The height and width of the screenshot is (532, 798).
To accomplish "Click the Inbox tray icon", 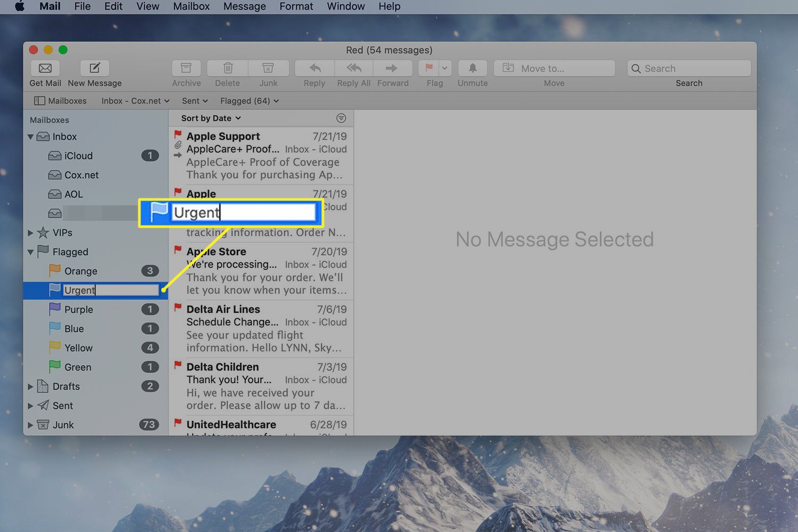I will [43, 137].
